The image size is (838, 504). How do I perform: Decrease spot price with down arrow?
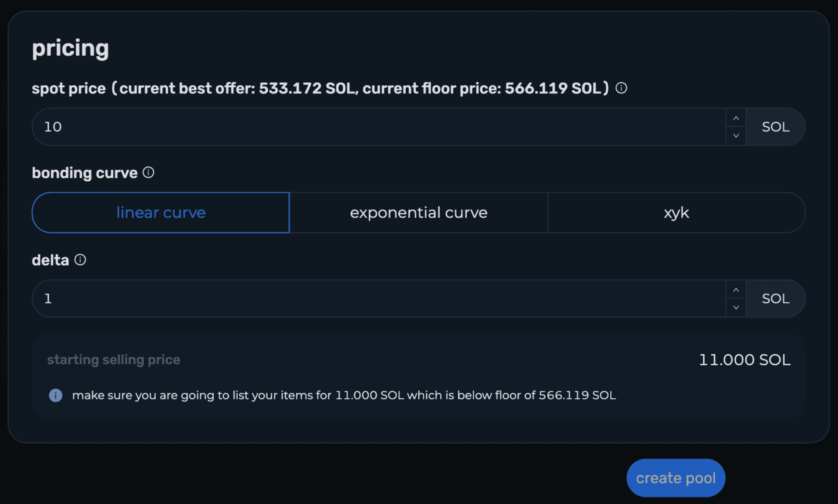click(x=736, y=136)
